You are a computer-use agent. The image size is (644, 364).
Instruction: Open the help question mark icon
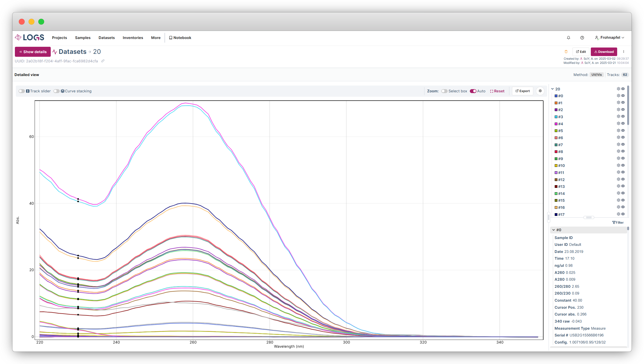coord(582,38)
